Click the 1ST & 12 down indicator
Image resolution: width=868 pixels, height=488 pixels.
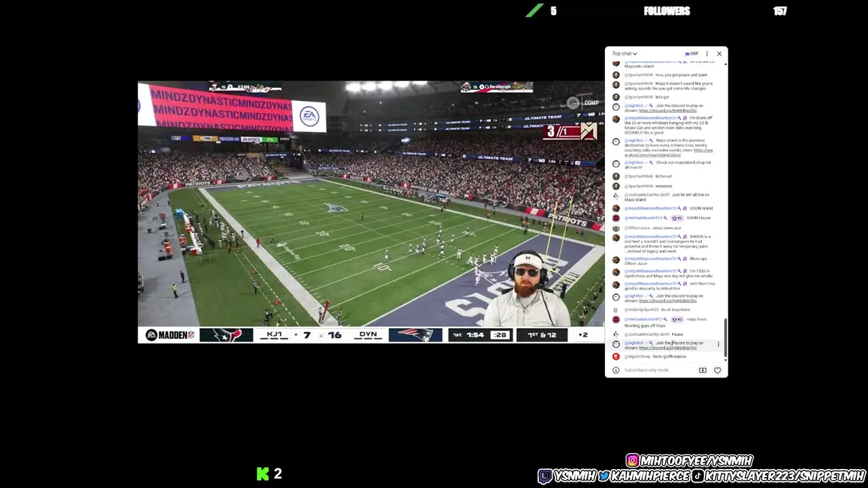click(x=542, y=335)
